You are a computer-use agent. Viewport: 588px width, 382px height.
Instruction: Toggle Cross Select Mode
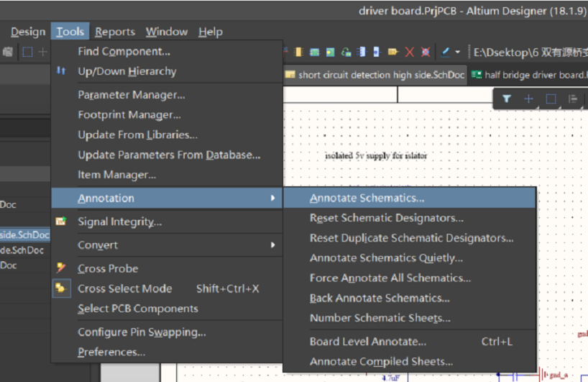tap(125, 288)
